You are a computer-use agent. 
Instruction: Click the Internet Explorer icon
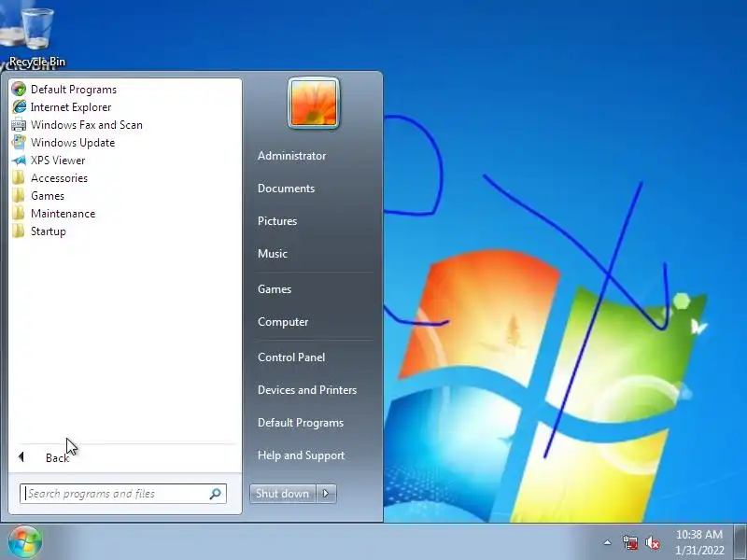click(19, 106)
